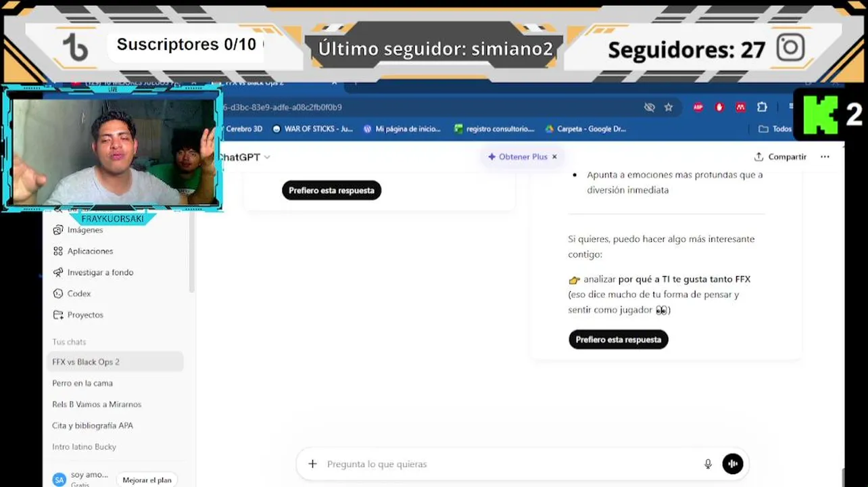Open the three-dot conversation options menu
This screenshot has height=487, width=868.
(825, 156)
